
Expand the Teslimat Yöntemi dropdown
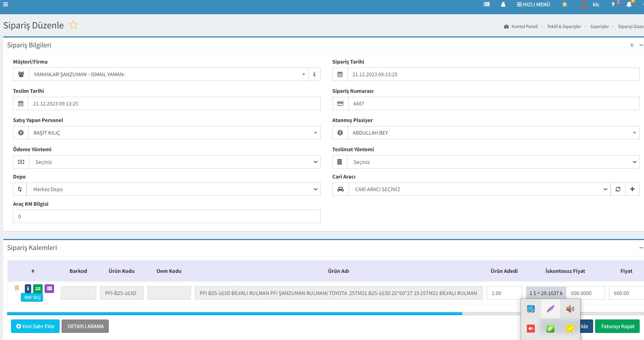coord(493,162)
